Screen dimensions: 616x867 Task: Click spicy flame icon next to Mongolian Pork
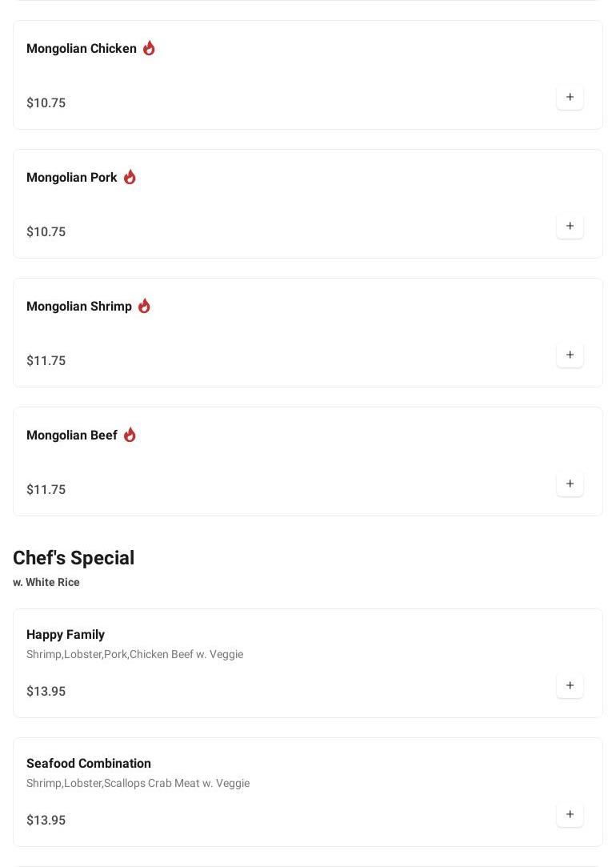(130, 177)
